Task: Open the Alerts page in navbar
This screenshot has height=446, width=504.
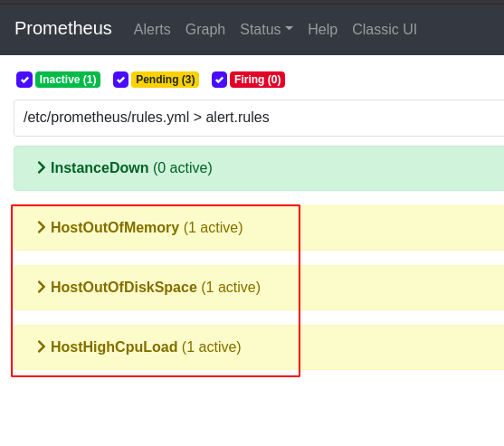Action: tap(152, 29)
